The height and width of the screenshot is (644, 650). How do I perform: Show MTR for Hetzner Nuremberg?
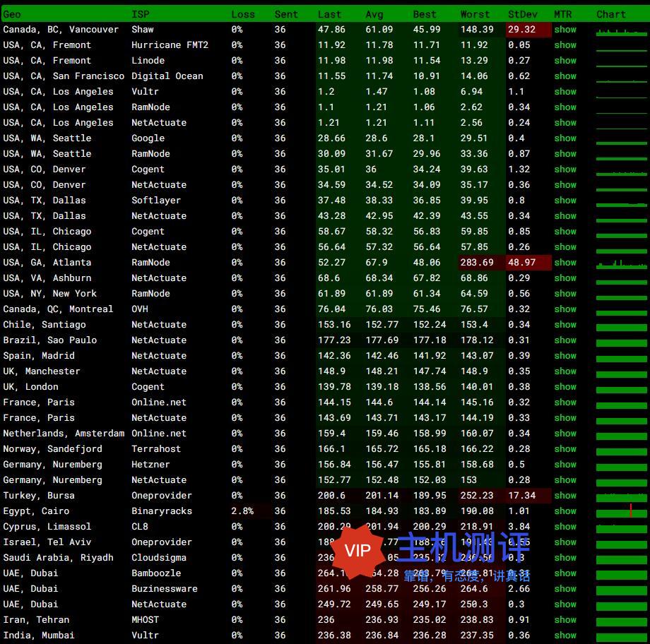565,465
